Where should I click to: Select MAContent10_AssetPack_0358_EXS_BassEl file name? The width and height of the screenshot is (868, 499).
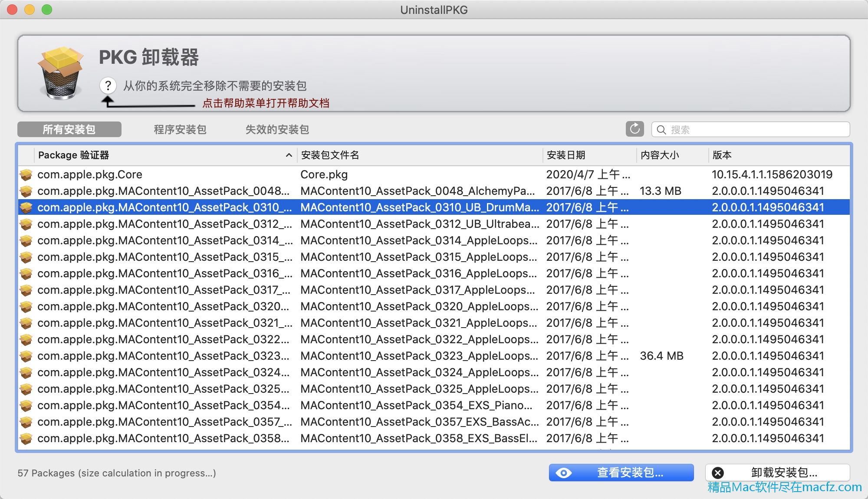(x=419, y=438)
